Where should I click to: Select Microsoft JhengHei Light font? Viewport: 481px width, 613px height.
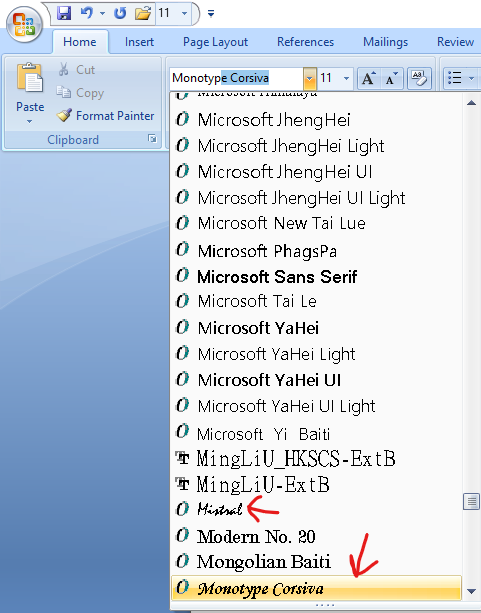click(x=316, y=145)
